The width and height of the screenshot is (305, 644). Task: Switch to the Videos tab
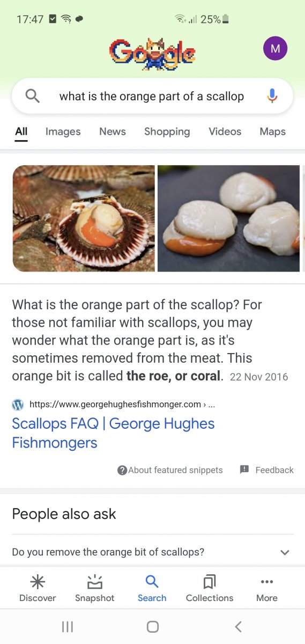click(x=225, y=131)
